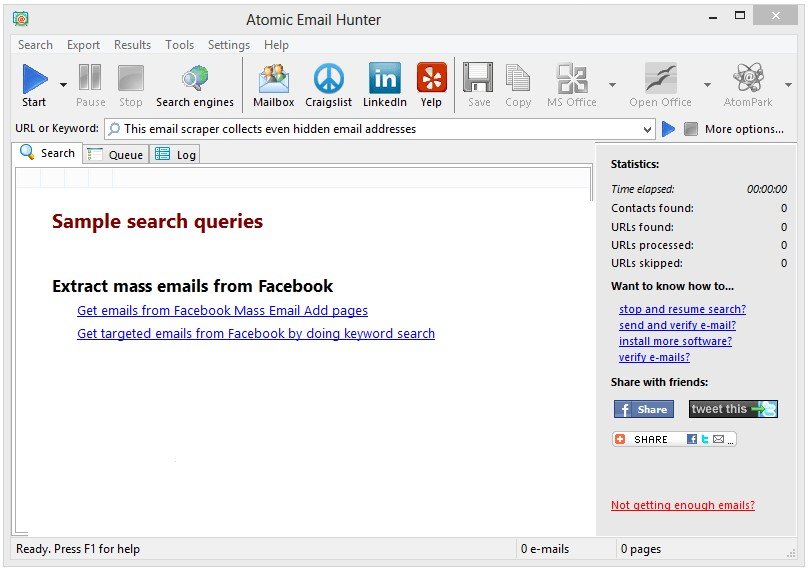Click the AtomPark atom icon
The image size is (809, 571).
point(748,78)
